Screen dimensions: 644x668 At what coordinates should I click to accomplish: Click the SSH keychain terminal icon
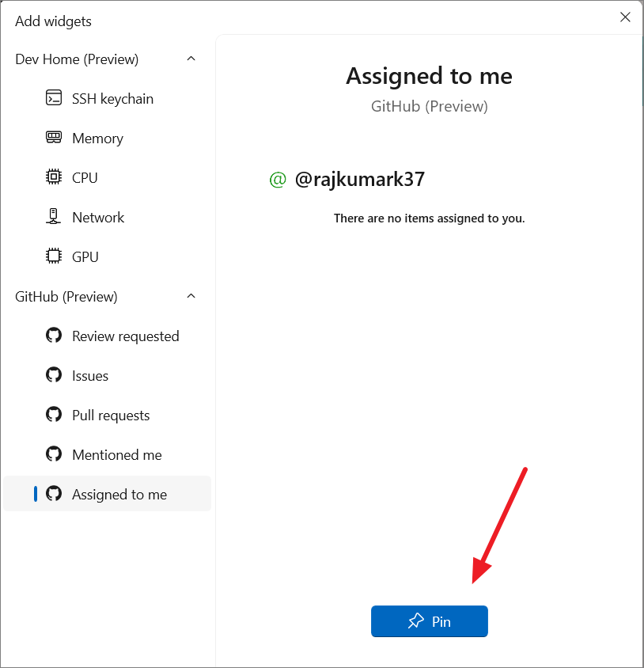54,97
